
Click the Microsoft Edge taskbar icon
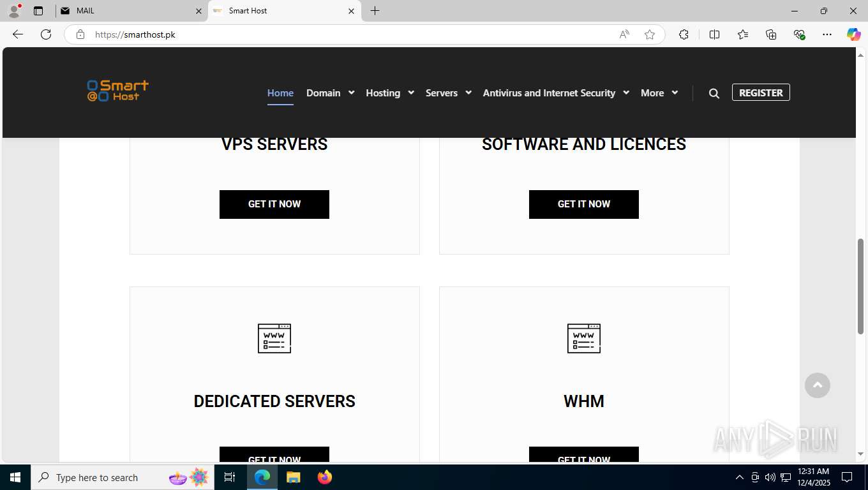[x=262, y=477]
